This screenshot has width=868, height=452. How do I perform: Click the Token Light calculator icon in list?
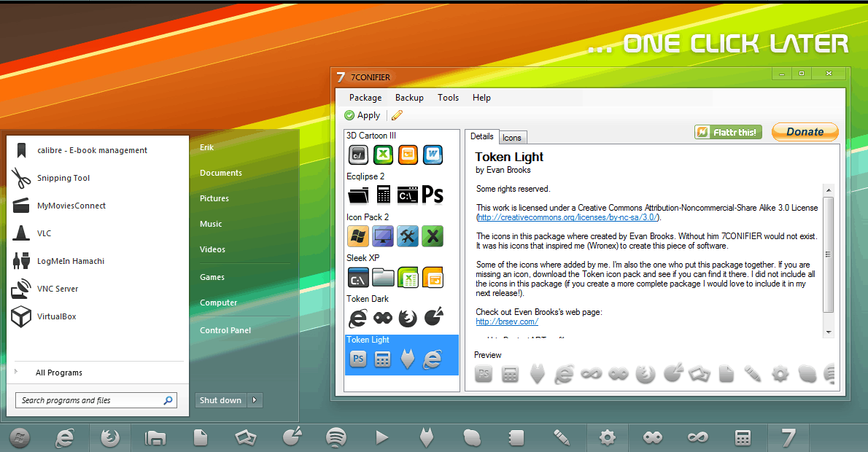point(382,359)
